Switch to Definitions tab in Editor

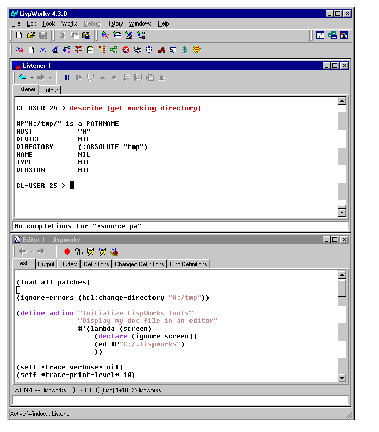pyautogui.click(x=96, y=264)
